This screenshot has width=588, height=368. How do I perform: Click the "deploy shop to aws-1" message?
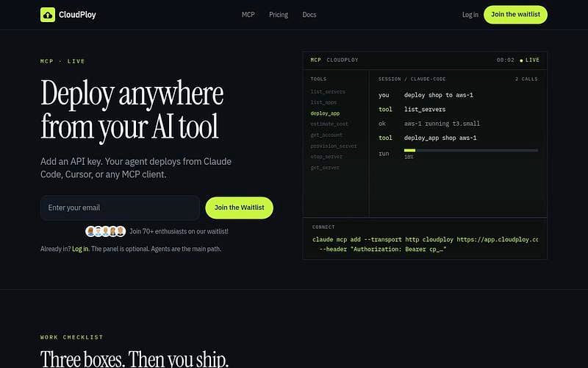click(439, 96)
